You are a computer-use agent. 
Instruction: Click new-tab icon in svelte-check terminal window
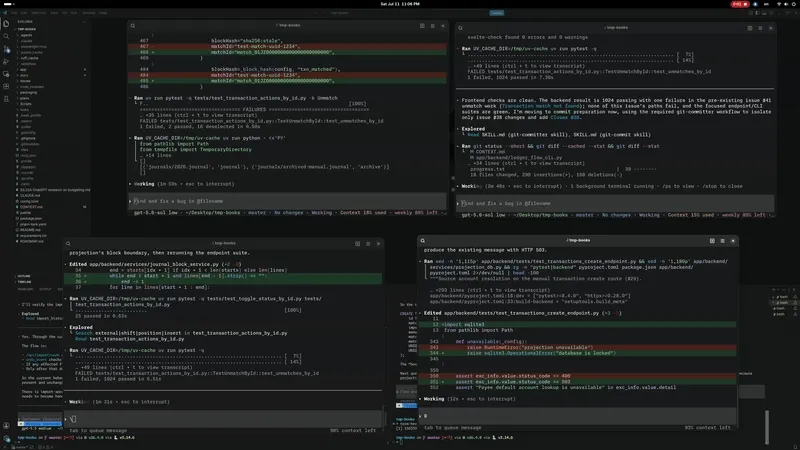pos(749,28)
